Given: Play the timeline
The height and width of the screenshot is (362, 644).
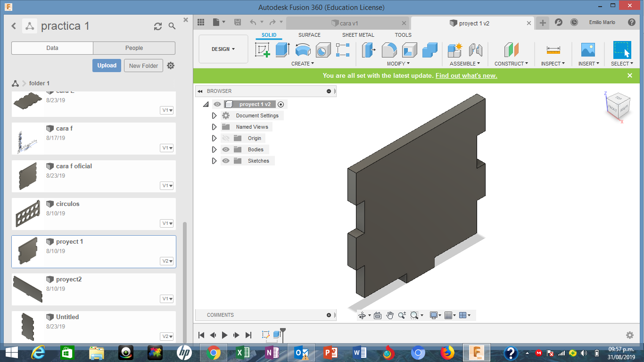Looking at the screenshot, I should click(225, 335).
